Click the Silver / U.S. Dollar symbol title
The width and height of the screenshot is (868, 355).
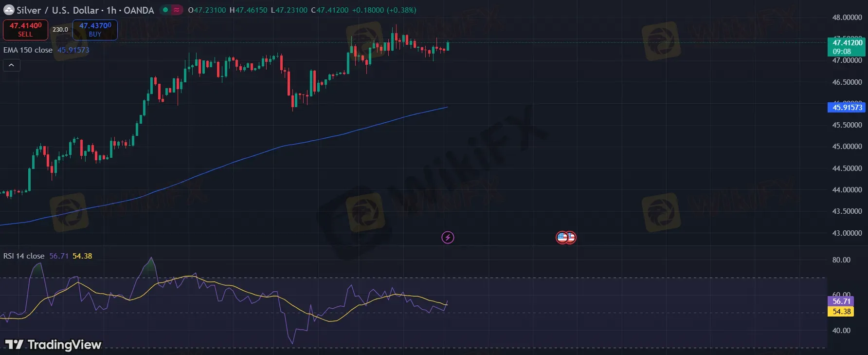tap(58, 10)
